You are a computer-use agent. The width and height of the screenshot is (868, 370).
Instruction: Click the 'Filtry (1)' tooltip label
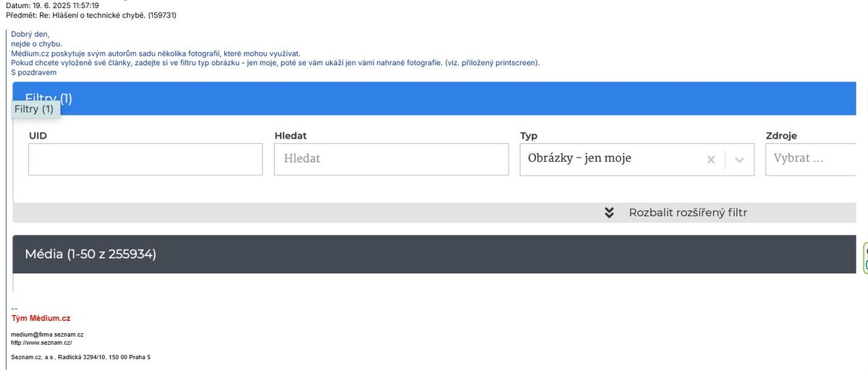[34, 109]
